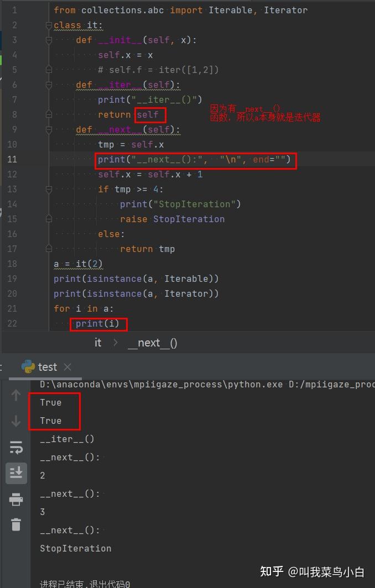The image size is (375, 588).
Task: Close the test run tab
Action: (x=67, y=367)
